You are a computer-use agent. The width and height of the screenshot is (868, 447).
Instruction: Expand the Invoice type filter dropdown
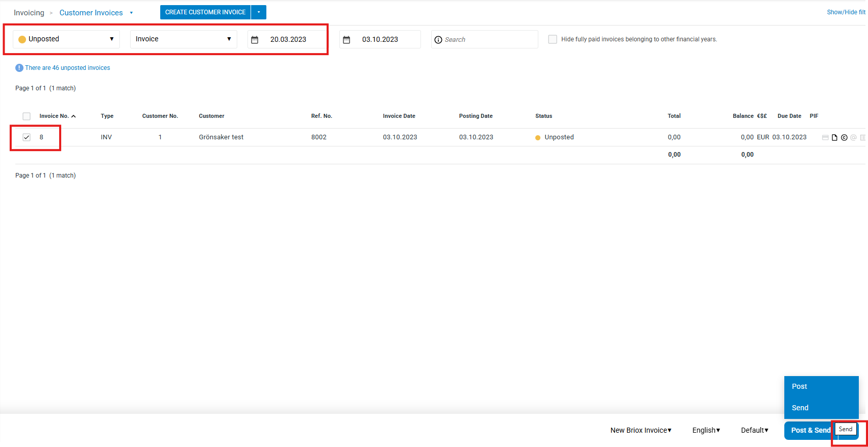point(183,39)
